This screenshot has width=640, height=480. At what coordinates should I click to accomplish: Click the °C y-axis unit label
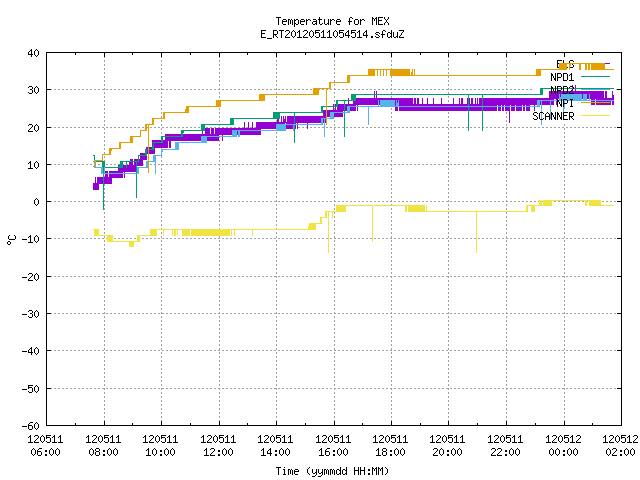[x=11, y=240]
